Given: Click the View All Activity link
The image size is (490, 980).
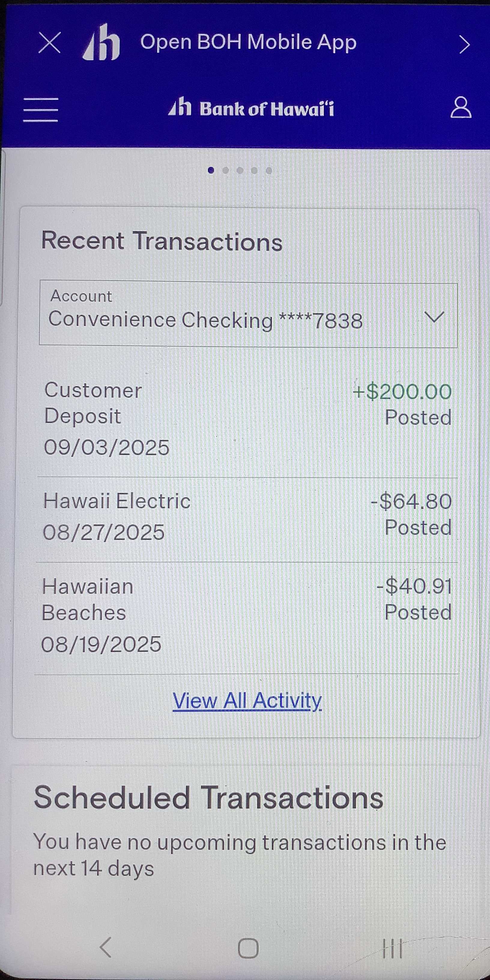Looking at the screenshot, I should 247,700.
